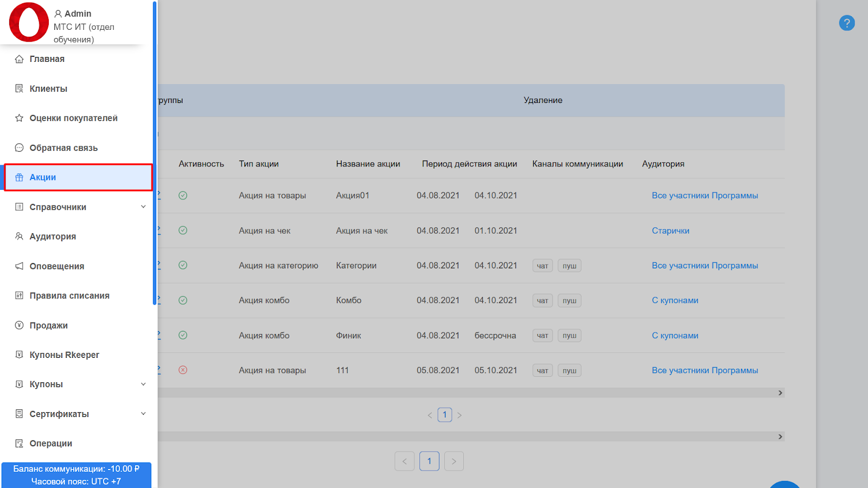Expand the Справочники submenu chevron

(x=143, y=207)
